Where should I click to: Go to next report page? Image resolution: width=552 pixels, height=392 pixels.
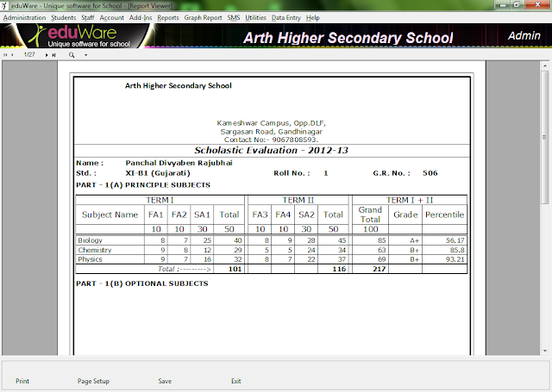(47, 55)
